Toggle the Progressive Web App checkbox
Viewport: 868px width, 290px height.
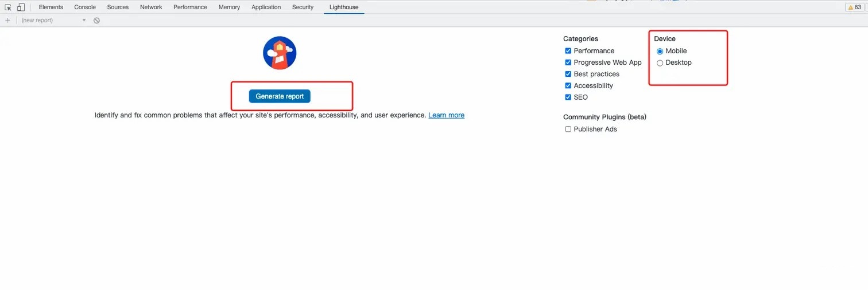pos(568,62)
